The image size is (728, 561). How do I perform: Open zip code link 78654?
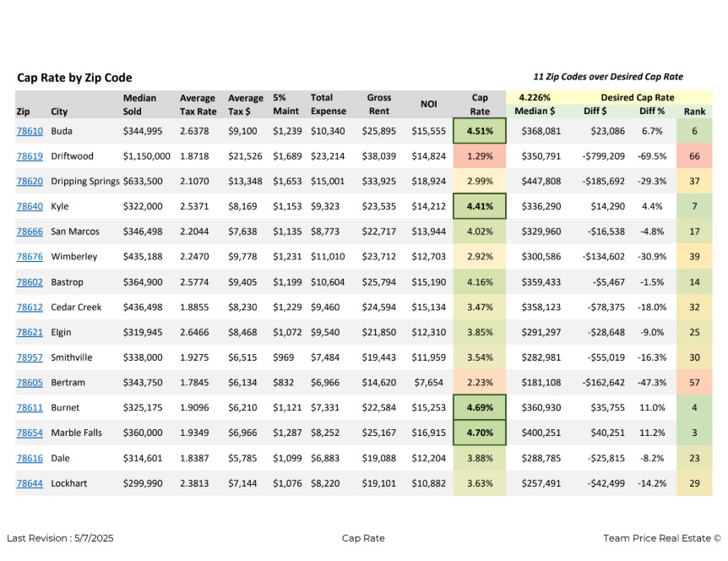pyautogui.click(x=30, y=433)
